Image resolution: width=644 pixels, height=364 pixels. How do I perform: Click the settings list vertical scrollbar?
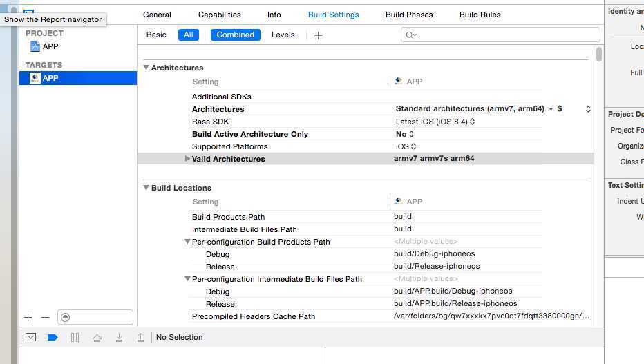[599, 54]
